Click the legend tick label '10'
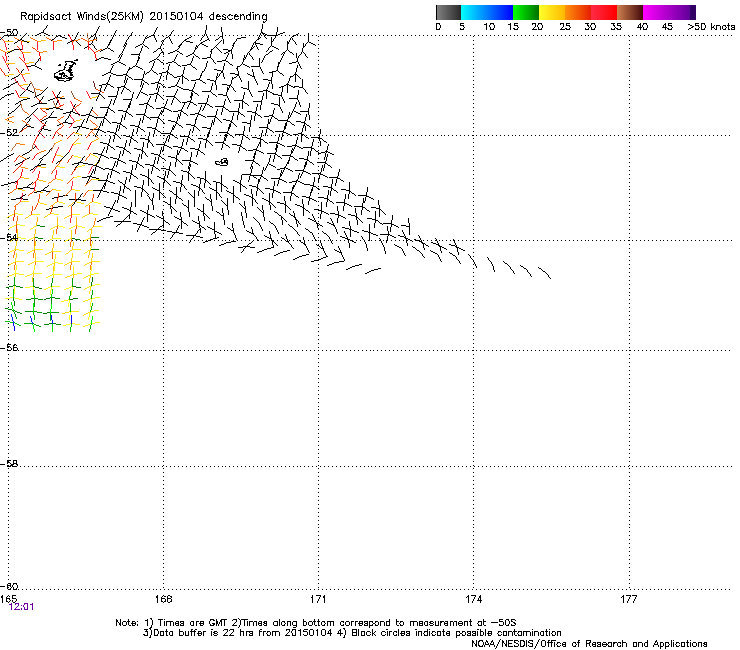 tap(489, 27)
